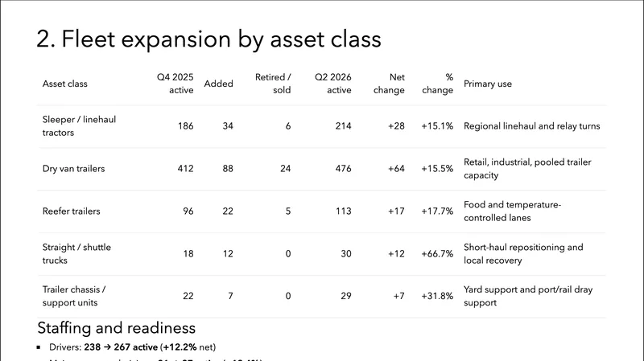Click the 'Primary use' column header

[x=488, y=84]
